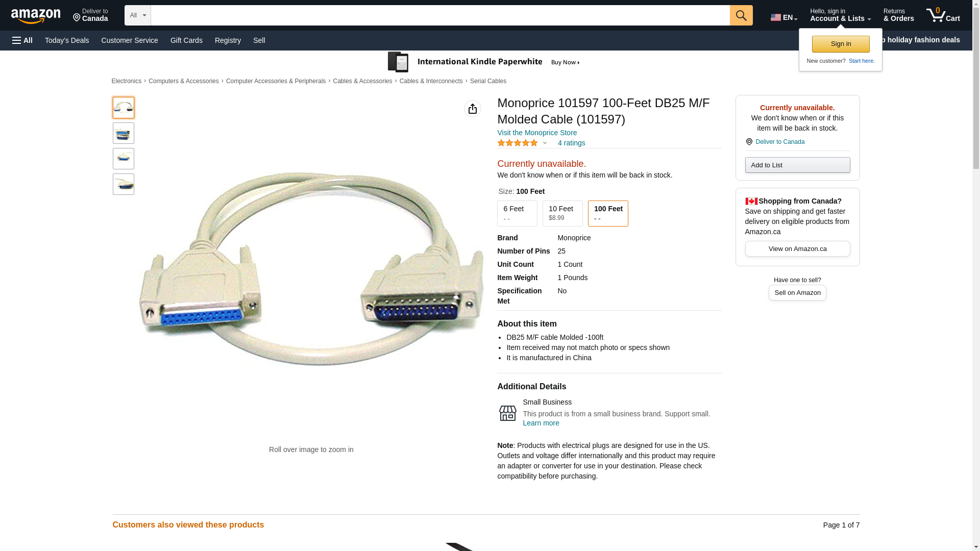Open the search category All dropdown
Image resolution: width=980 pixels, height=551 pixels.
click(x=138, y=15)
